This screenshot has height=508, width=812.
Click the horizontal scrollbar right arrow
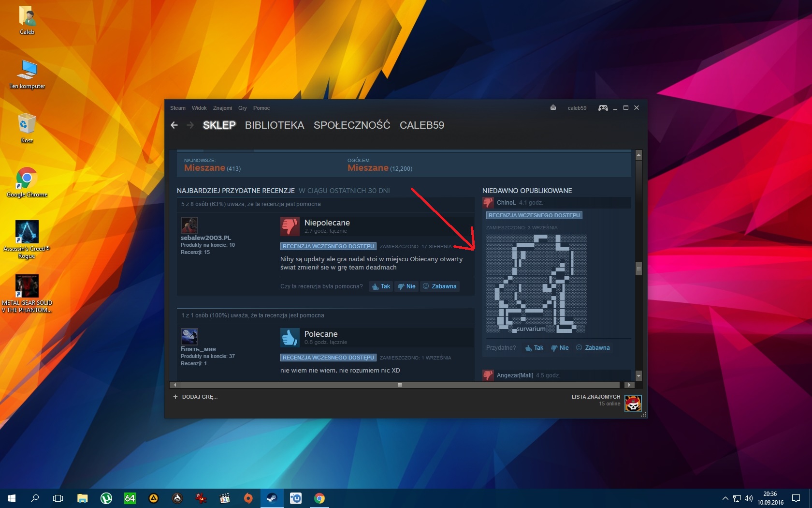coord(629,385)
